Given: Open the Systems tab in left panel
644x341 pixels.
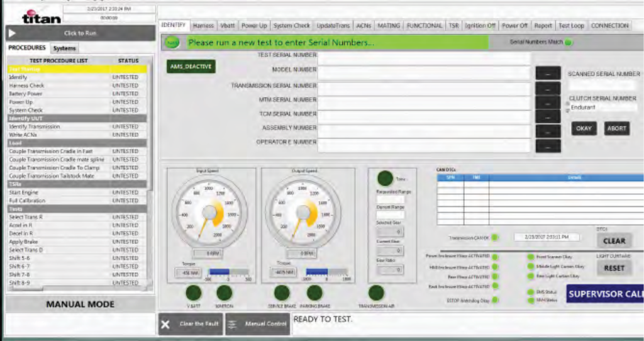Looking at the screenshot, I should pos(64,48).
